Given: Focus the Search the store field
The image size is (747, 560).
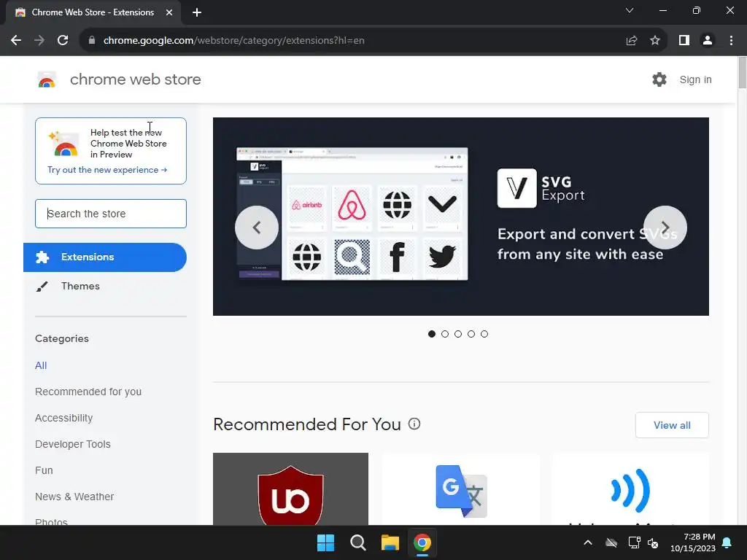Looking at the screenshot, I should coord(111,214).
